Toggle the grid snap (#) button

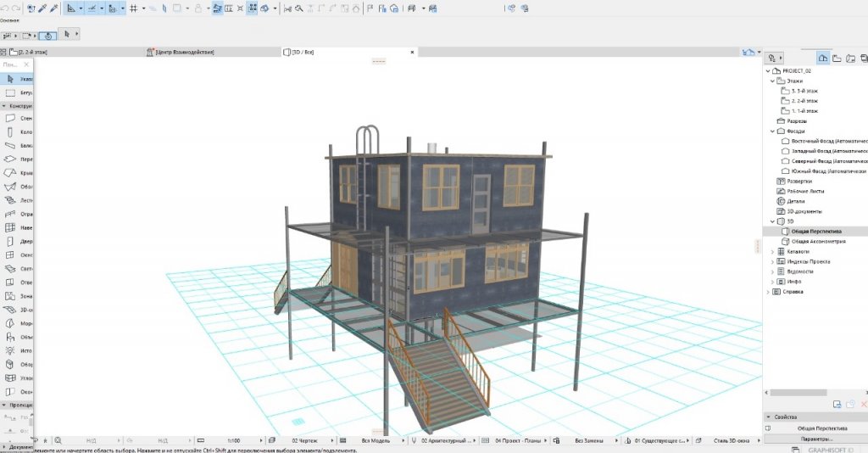click(133, 8)
